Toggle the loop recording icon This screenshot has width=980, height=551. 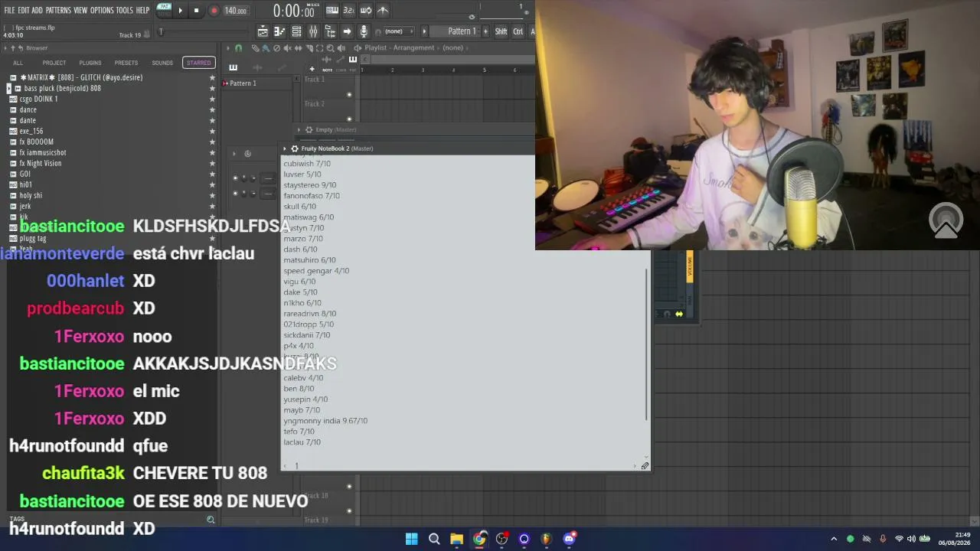[366, 11]
